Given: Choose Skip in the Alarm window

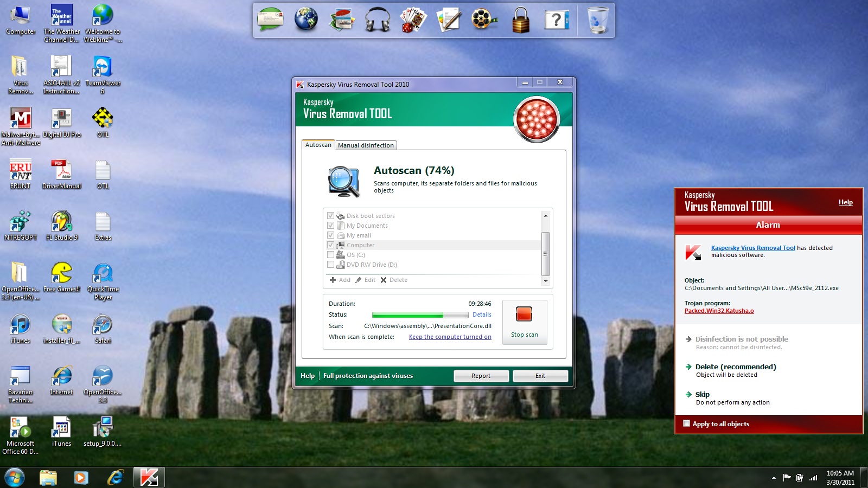Looking at the screenshot, I should click(703, 394).
